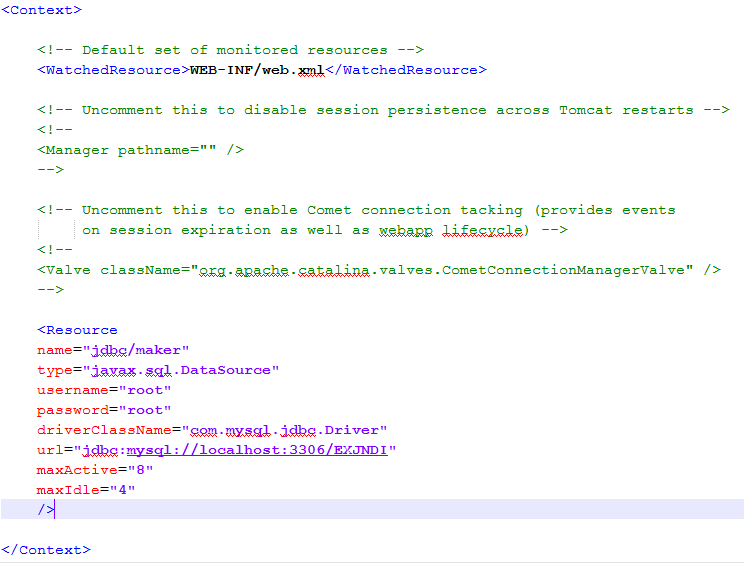Click the session persistence comment line
The image size is (744, 563).
pyautogui.click(x=383, y=110)
